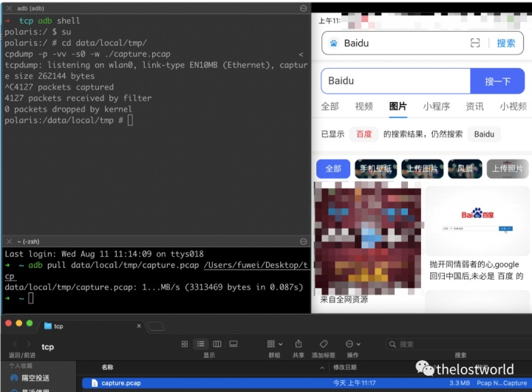The width and height of the screenshot is (532, 392).
Task: Open AirDrop in Finder sidebar
Action: (x=30, y=378)
